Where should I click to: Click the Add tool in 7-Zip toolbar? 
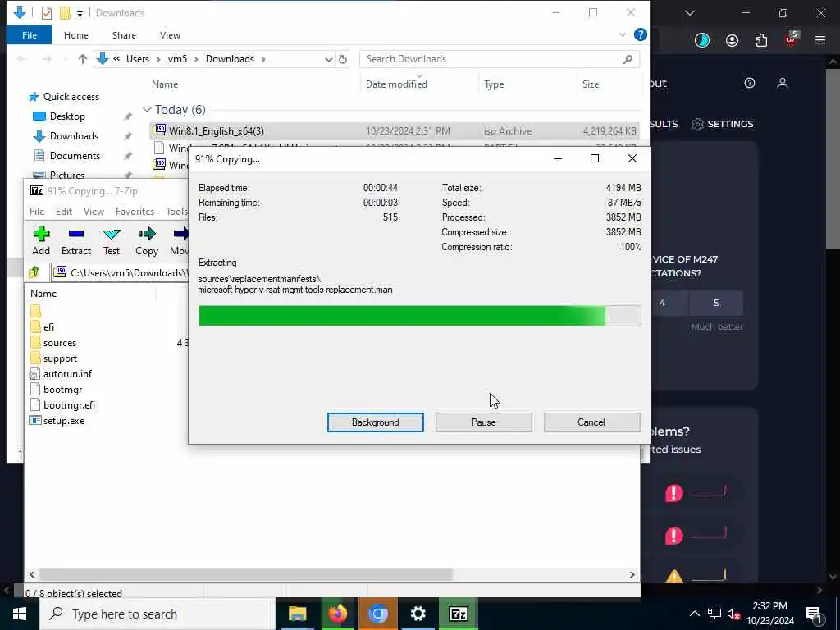tap(41, 240)
